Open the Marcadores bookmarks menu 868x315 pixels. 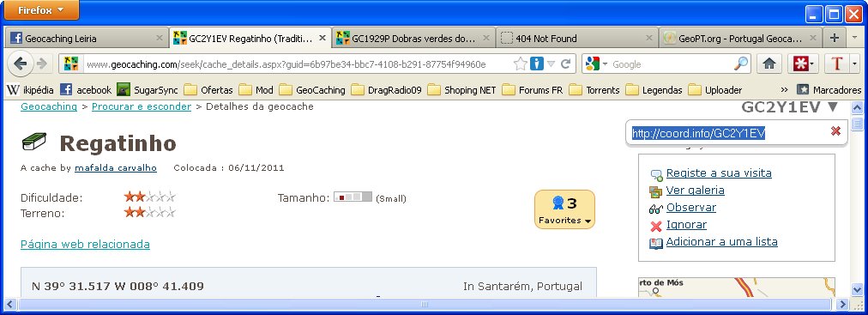(x=829, y=89)
